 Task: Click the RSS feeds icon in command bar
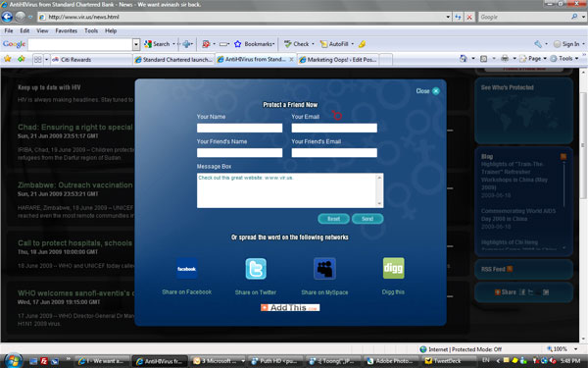tap(484, 58)
